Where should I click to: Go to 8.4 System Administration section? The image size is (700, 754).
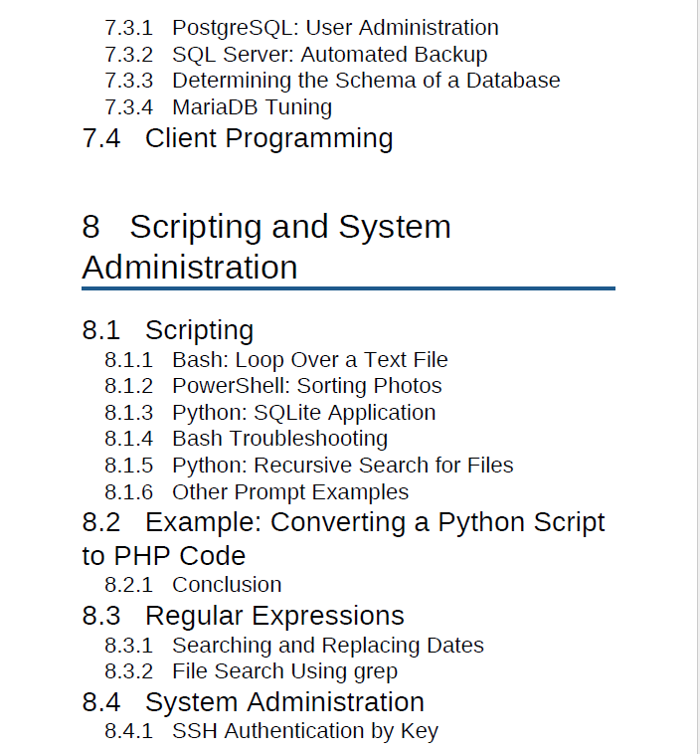tap(254, 702)
